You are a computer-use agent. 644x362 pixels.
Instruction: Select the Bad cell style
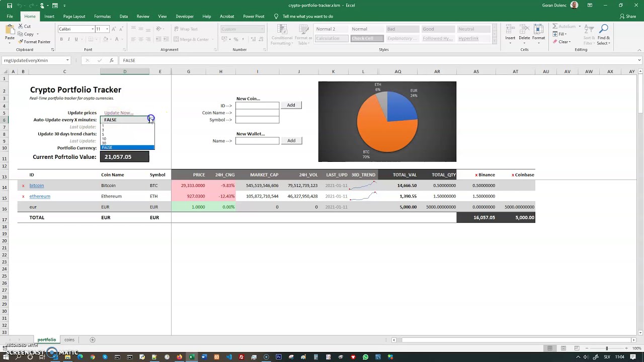coord(402,29)
